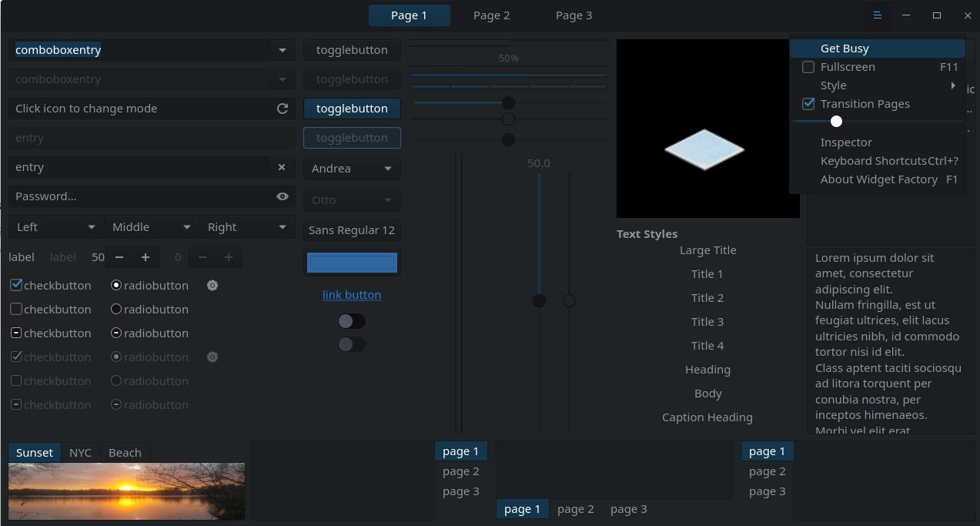The height and width of the screenshot is (526, 980).
Task: Open the top comboboxentry dropdown arrow
Action: (283, 50)
